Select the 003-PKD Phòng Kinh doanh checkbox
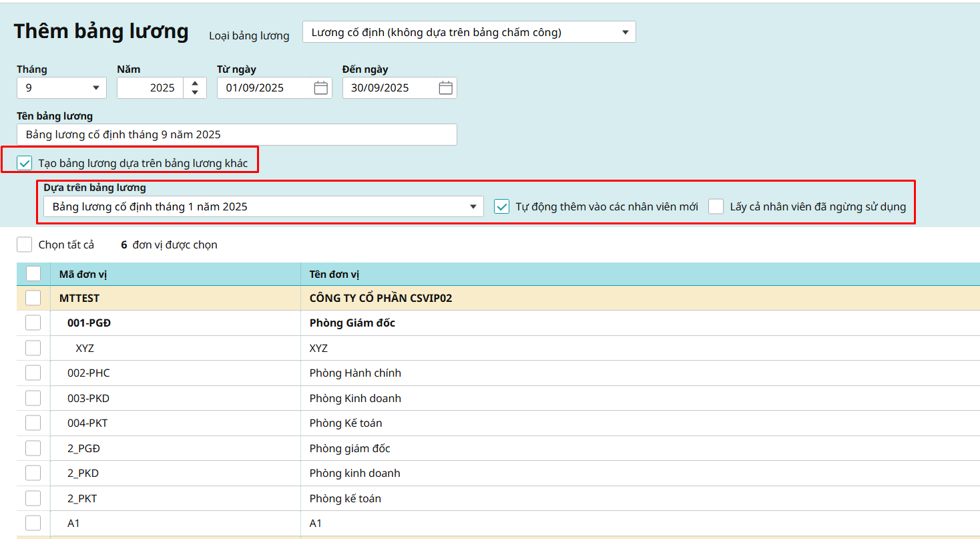This screenshot has width=980, height=539. point(33,398)
